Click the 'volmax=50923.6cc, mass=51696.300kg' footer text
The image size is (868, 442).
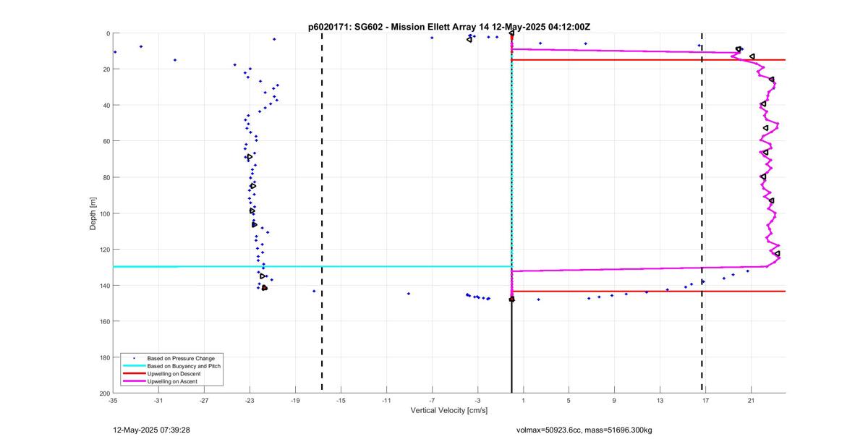[584, 430]
